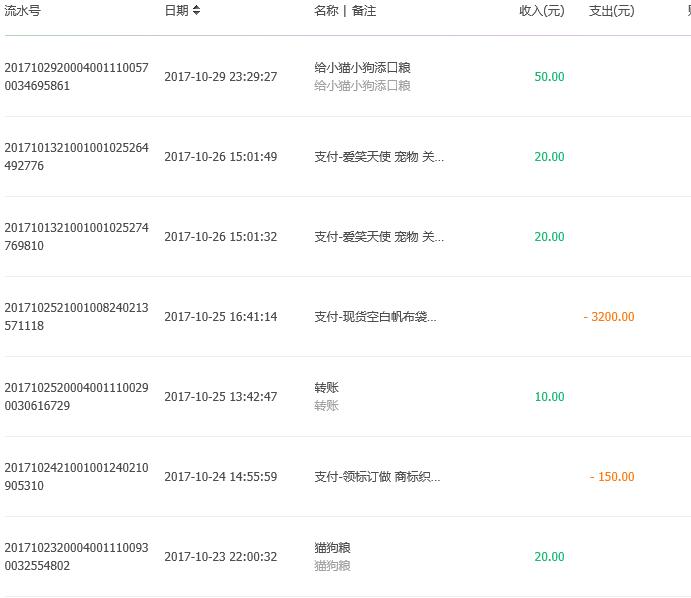
Task: Open the 支付-现货空白帆布袋 transaction
Action: click(x=375, y=316)
